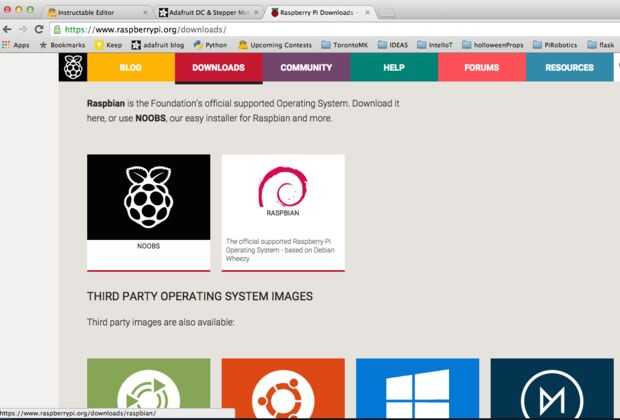Open the IDEAS bookmark folder
620x420 pixels.
pos(393,45)
